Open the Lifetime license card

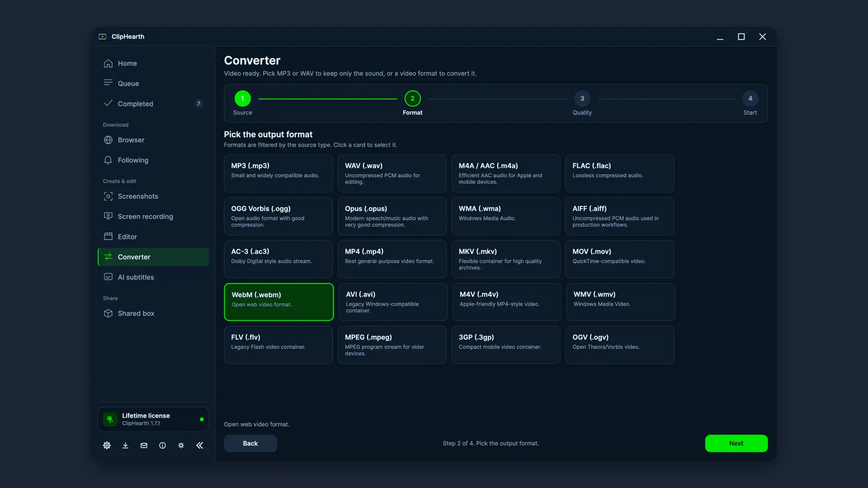pos(153,419)
